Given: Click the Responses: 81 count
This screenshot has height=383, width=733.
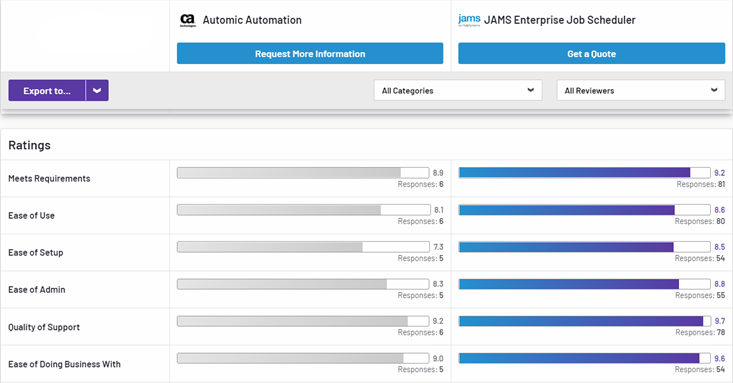Looking at the screenshot, I should pos(701,184).
